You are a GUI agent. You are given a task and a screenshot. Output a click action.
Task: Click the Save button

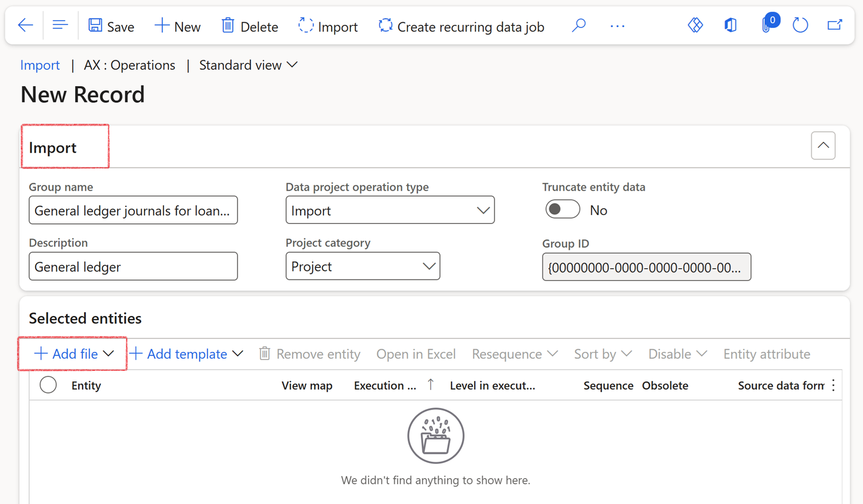[x=111, y=26]
